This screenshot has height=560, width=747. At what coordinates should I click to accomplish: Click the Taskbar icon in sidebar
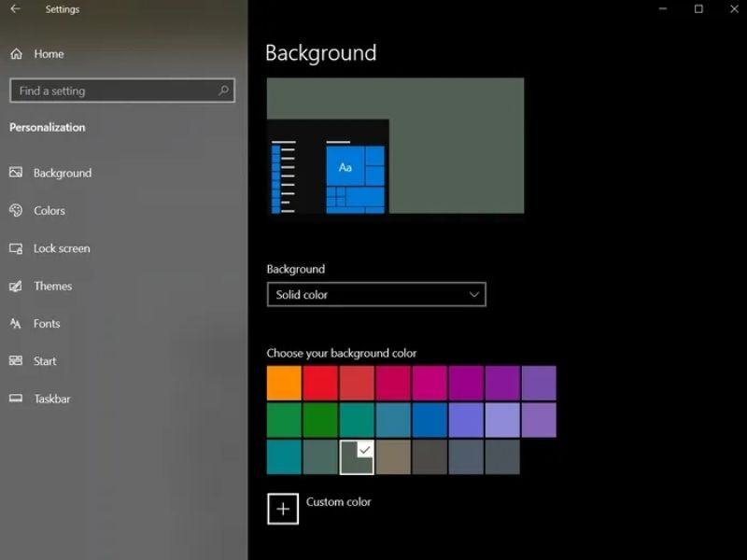pos(16,399)
